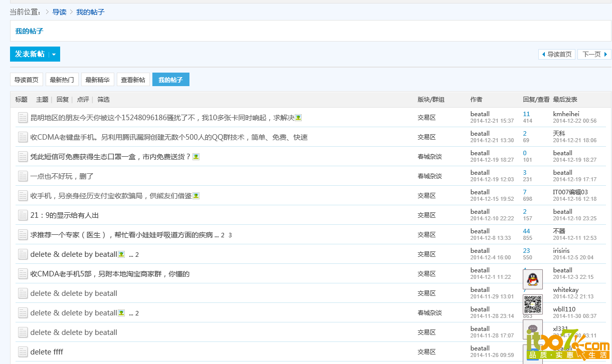The image size is (612, 364).
Task: Click the 我的帖子 page heading
Action: 29,31
